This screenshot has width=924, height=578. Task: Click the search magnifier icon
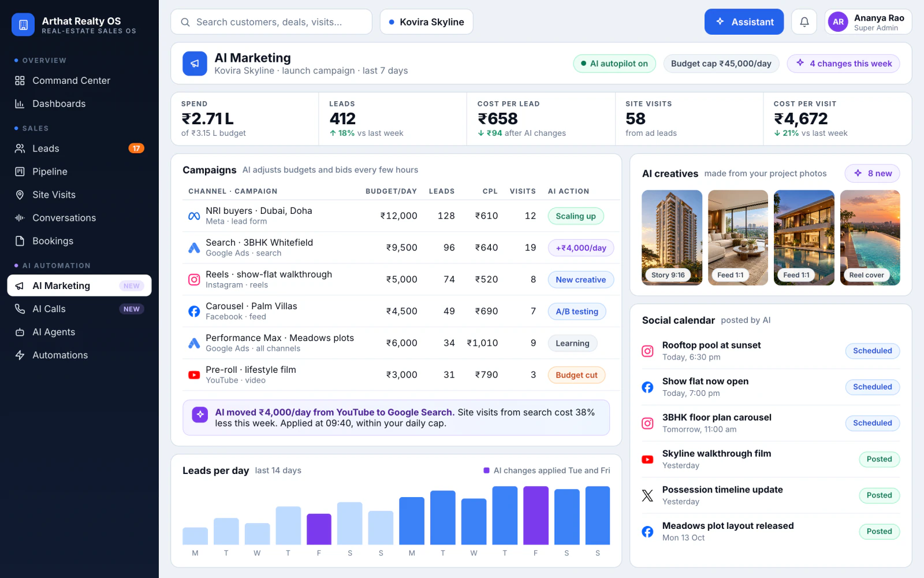185,22
